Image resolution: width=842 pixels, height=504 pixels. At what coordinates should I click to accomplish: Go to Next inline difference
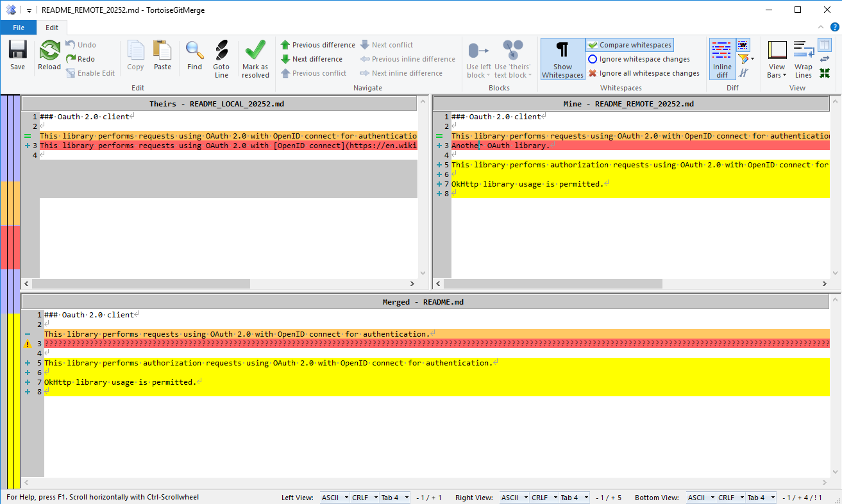[x=401, y=73]
